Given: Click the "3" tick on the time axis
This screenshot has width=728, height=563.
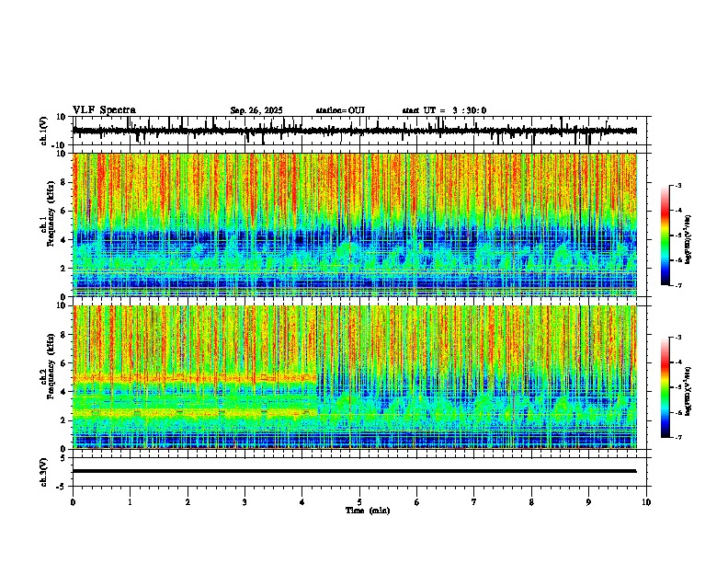Looking at the screenshot, I should pyautogui.click(x=245, y=502).
